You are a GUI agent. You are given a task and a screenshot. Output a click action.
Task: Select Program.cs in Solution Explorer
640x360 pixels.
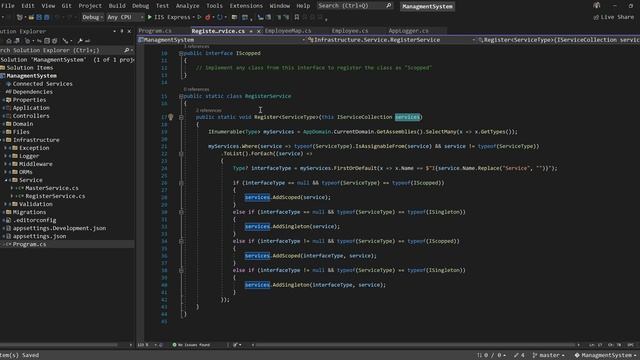point(29,244)
